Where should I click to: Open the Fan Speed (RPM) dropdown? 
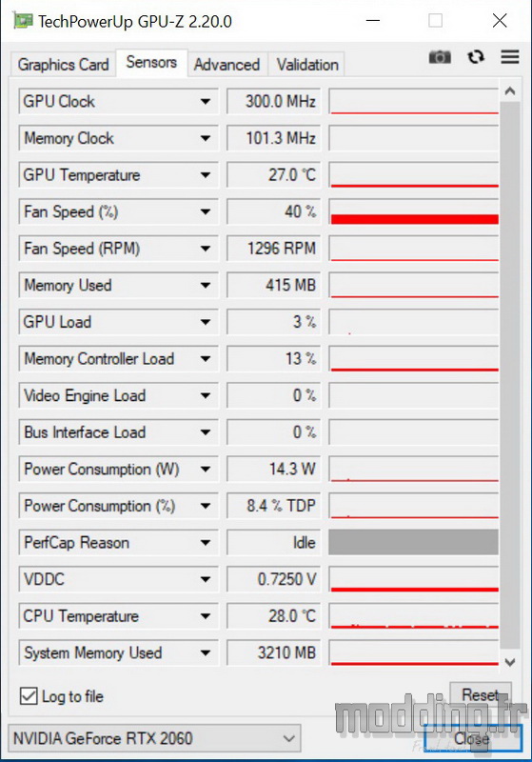tap(206, 249)
